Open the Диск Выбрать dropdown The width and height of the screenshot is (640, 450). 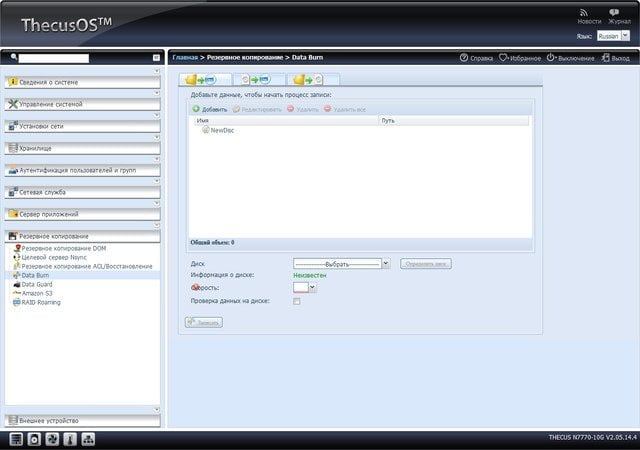pos(341,264)
